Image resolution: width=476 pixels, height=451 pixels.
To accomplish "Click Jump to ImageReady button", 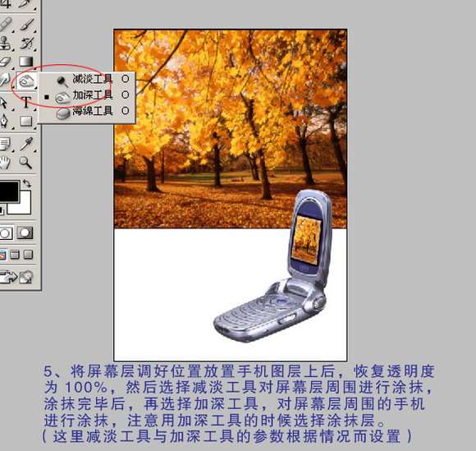I will [x=16, y=277].
